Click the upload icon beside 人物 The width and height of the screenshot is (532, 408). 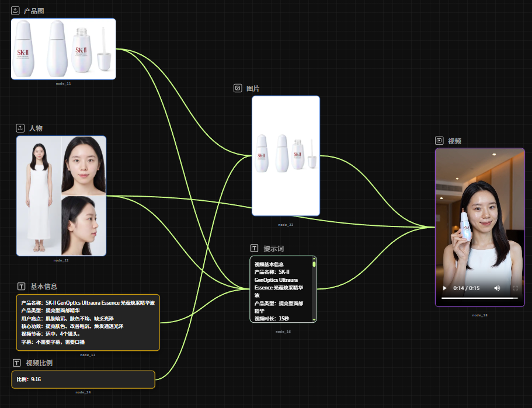(20, 128)
